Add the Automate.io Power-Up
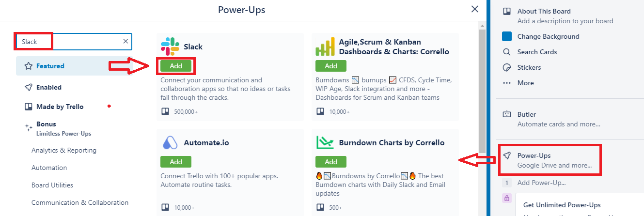The height and width of the screenshot is (216, 644). tap(176, 162)
